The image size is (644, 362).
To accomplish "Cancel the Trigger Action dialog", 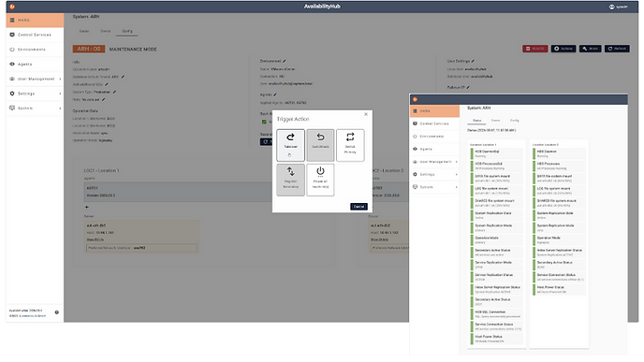I will pyautogui.click(x=359, y=207).
